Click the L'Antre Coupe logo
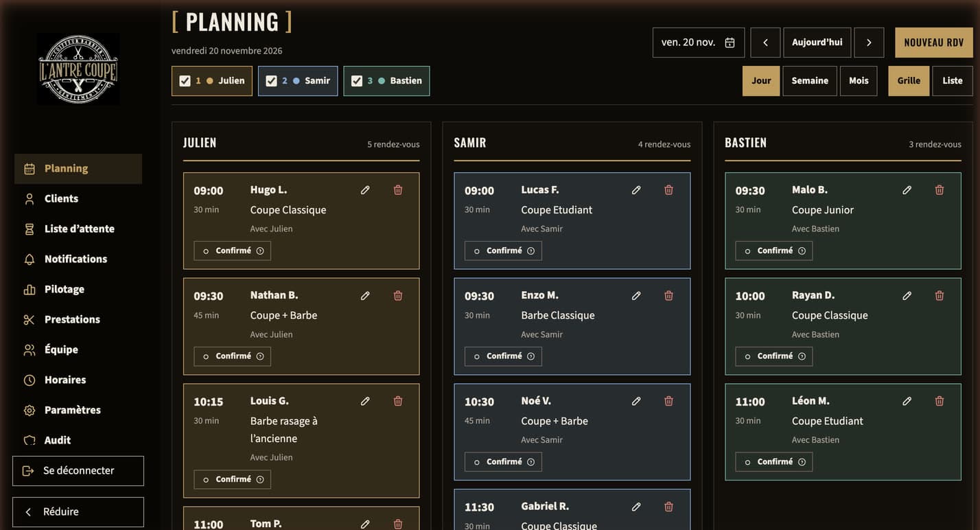 pyautogui.click(x=78, y=69)
